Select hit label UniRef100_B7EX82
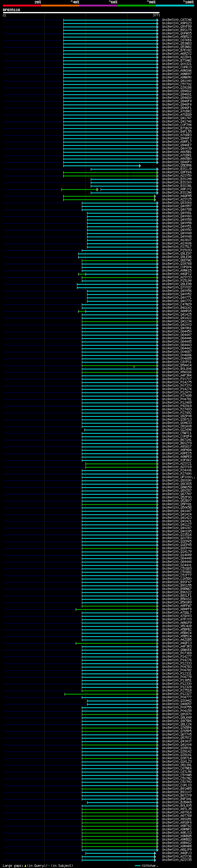Image resolution: width=197 pixels, height=868 pixels. coord(176,50)
